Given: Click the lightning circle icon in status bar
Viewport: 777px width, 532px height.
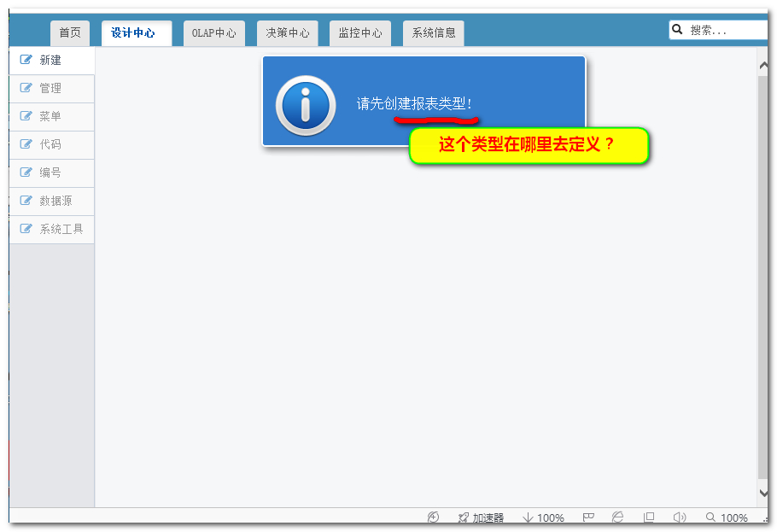Looking at the screenshot, I should coord(433,517).
